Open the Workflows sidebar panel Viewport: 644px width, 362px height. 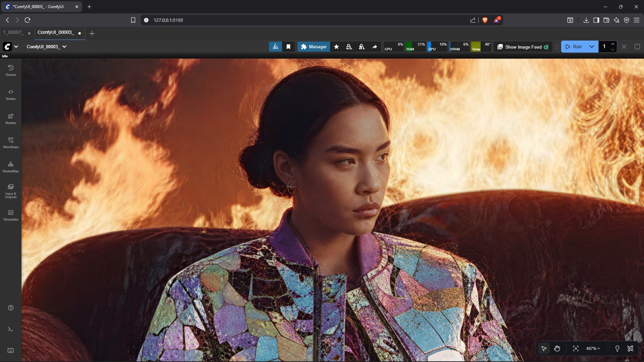point(10,143)
